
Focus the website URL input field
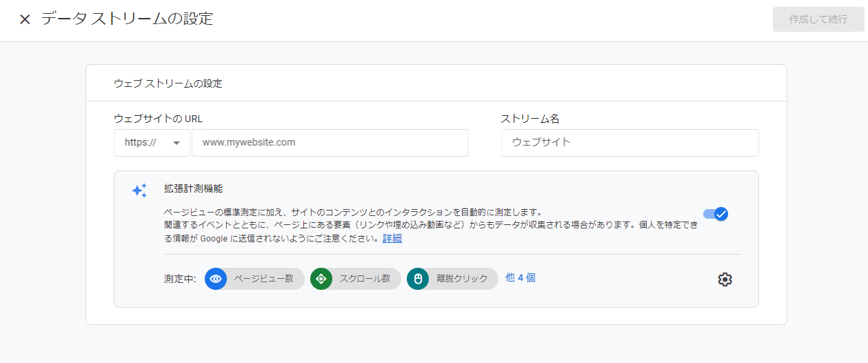tap(330, 143)
